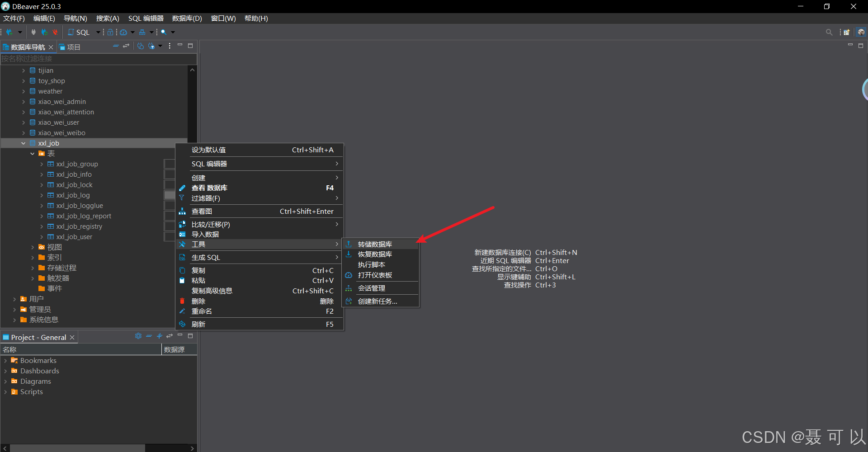Viewport: 868px width, 452px height.
Task: Click the transaction lock icon in toolbar
Action: pyautogui.click(x=110, y=32)
